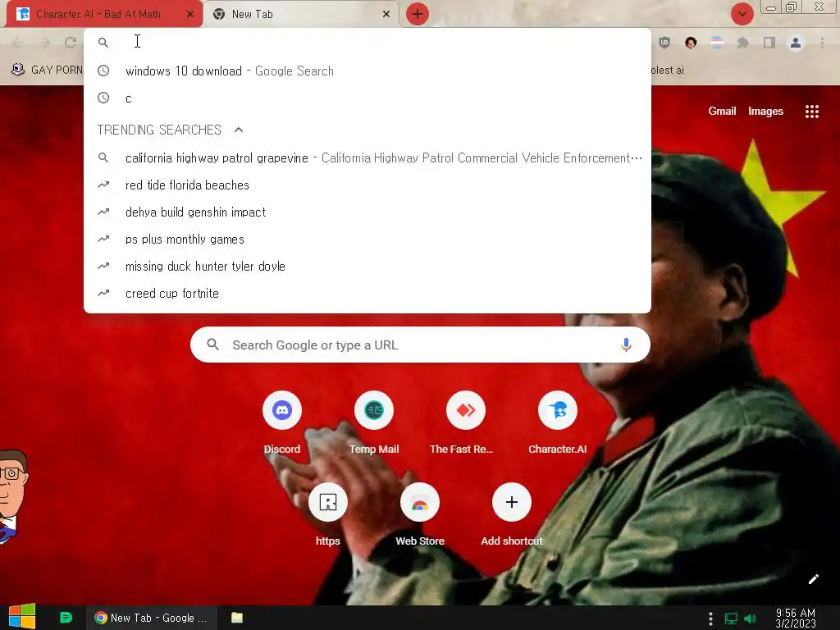Click the customize page pencil icon
This screenshot has height=630, width=840.
(x=813, y=579)
